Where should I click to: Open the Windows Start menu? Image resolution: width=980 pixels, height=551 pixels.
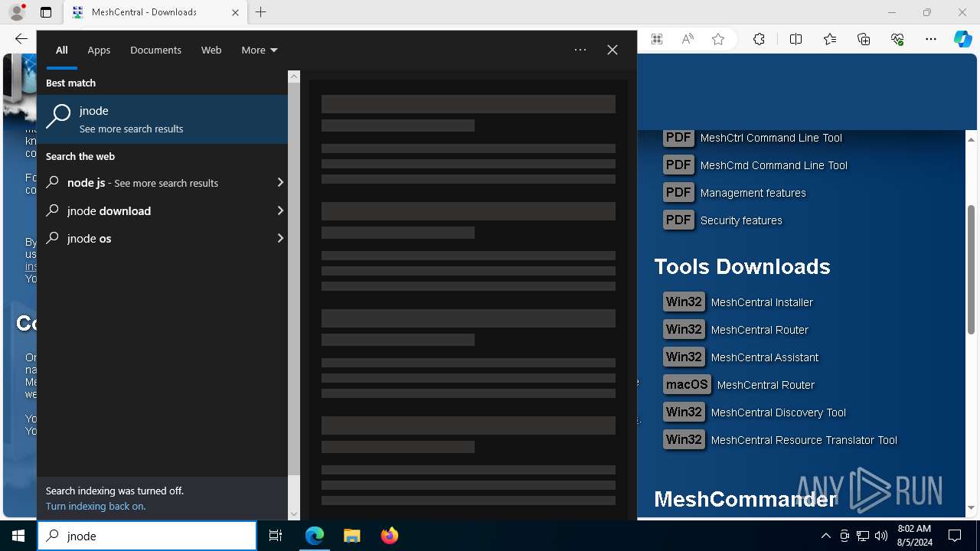point(18,536)
